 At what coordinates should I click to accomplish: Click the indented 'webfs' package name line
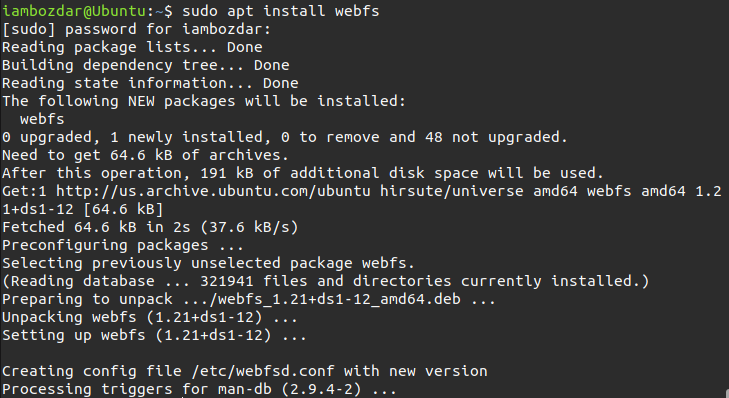tap(42, 119)
